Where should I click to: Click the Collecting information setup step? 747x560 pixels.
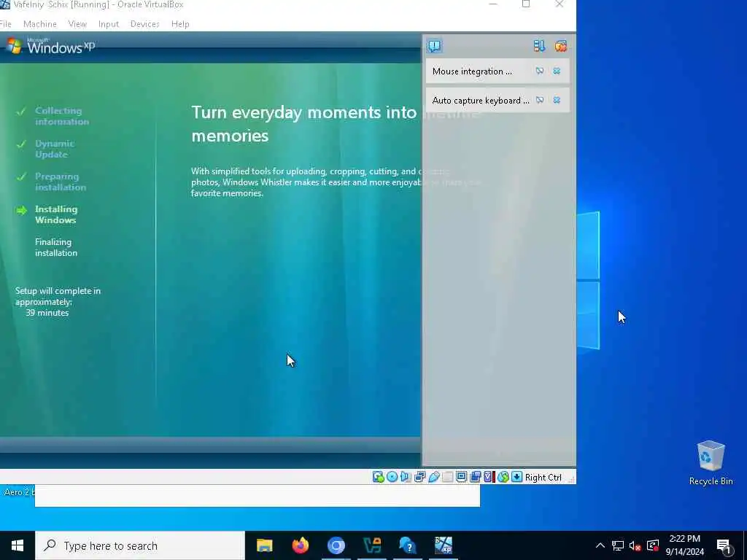click(x=61, y=116)
